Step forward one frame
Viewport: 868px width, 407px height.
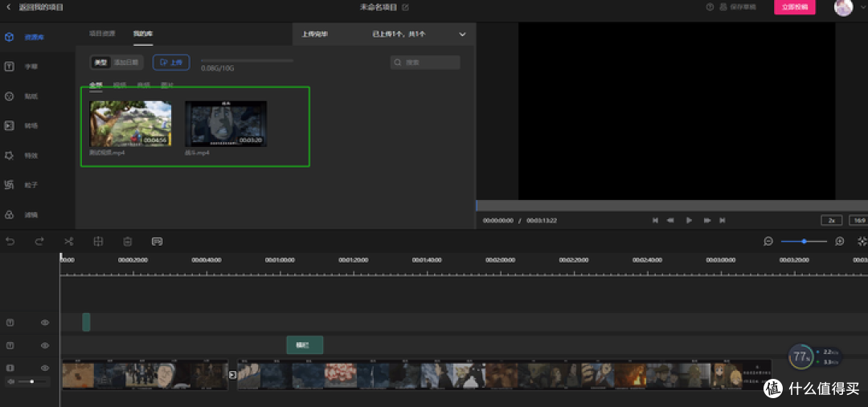[707, 220]
